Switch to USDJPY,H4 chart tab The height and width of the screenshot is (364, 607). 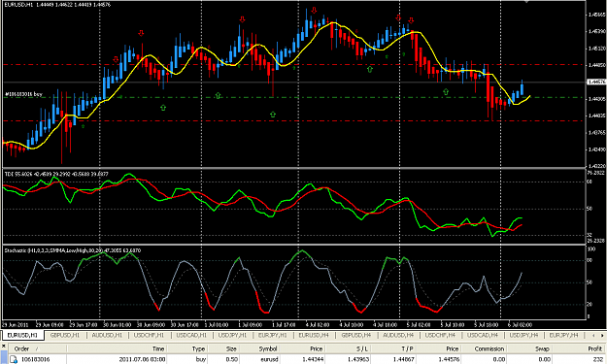[x=523, y=336]
